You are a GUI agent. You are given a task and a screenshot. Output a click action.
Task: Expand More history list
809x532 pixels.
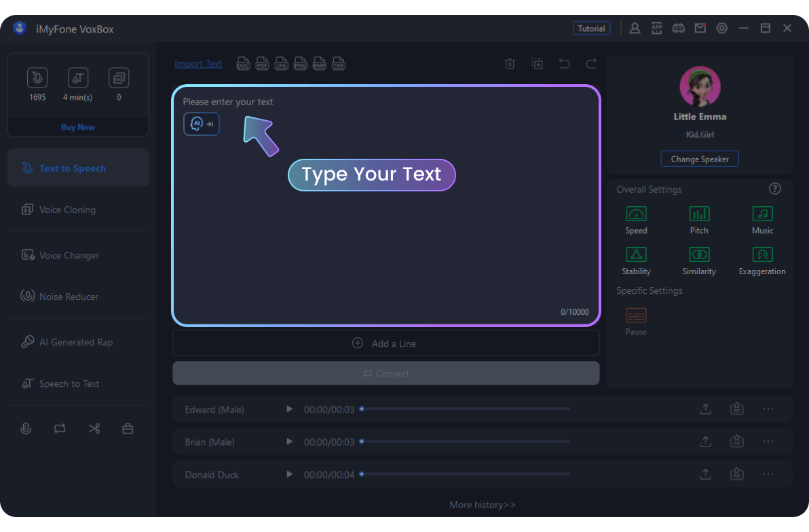click(482, 505)
